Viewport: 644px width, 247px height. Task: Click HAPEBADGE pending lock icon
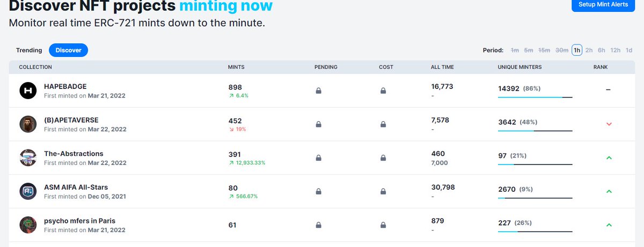click(x=318, y=91)
